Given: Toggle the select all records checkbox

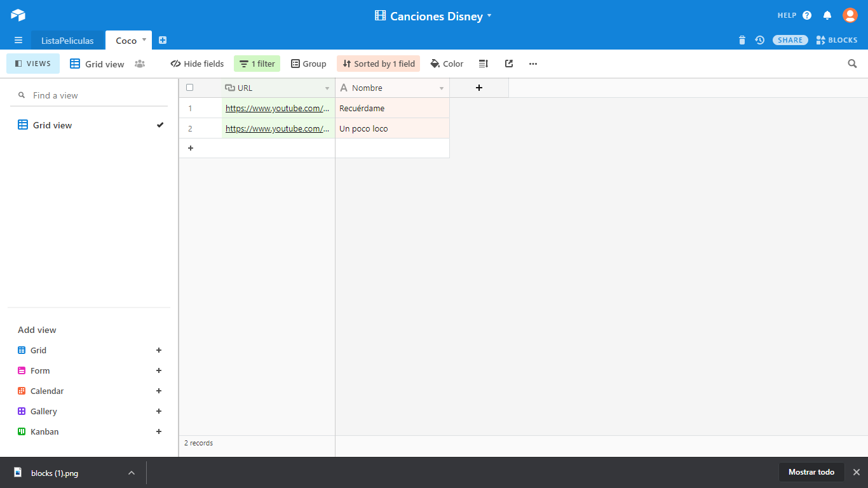Looking at the screenshot, I should click(189, 88).
